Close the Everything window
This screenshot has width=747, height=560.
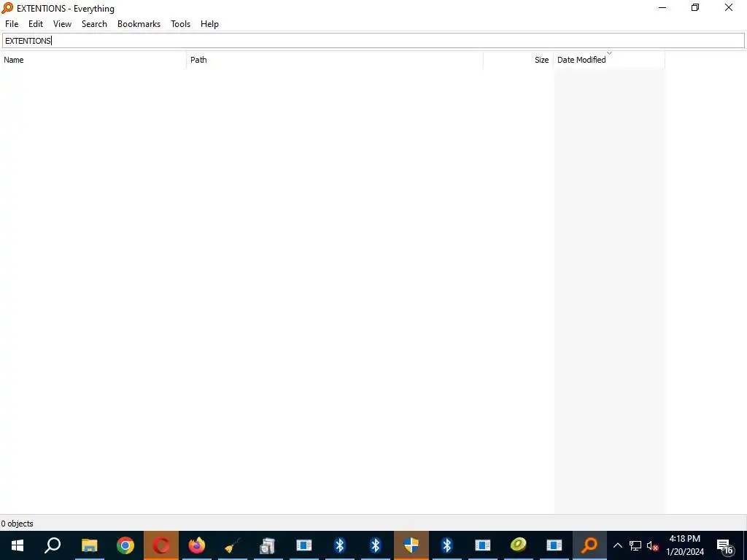point(729,8)
